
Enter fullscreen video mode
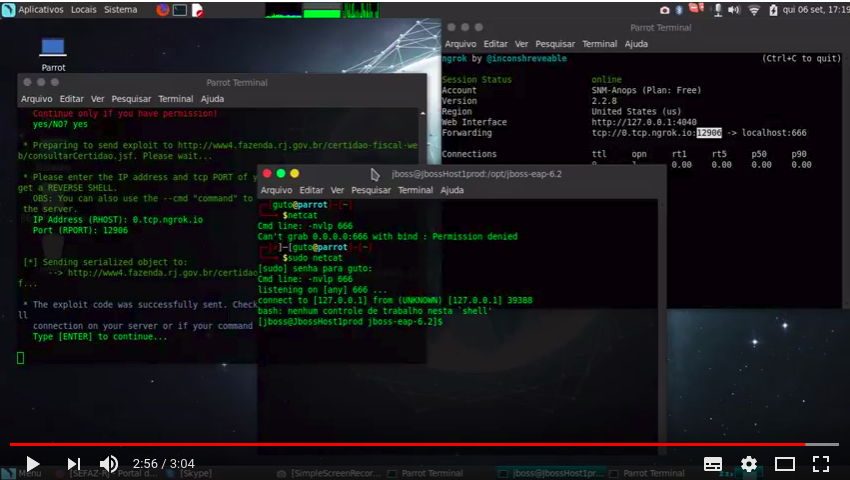(821, 464)
